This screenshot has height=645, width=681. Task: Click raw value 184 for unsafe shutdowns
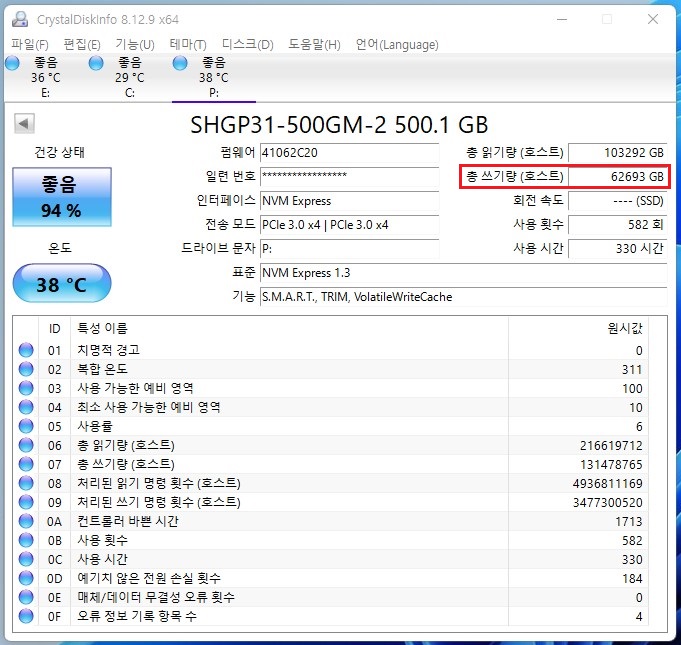[x=632, y=579]
